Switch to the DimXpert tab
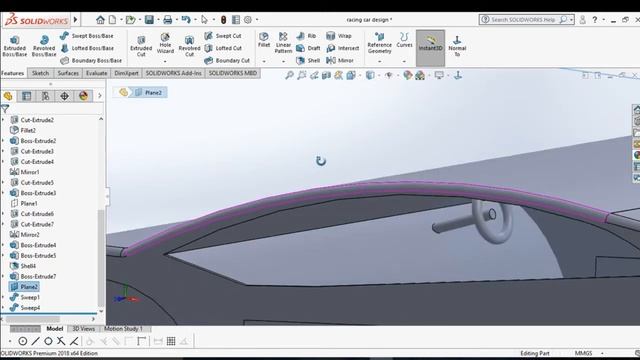This screenshot has height=360, width=640. [x=127, y=73]
